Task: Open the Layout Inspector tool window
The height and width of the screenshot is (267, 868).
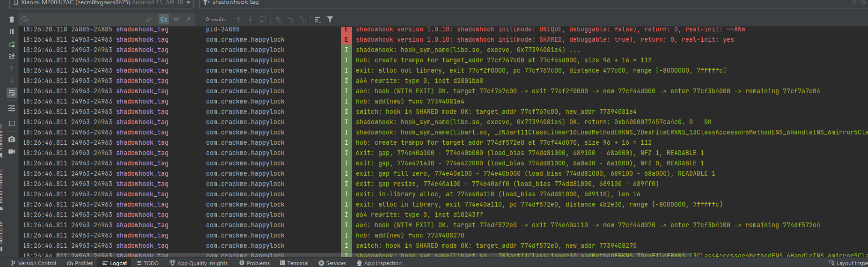Action: (848, 263)
